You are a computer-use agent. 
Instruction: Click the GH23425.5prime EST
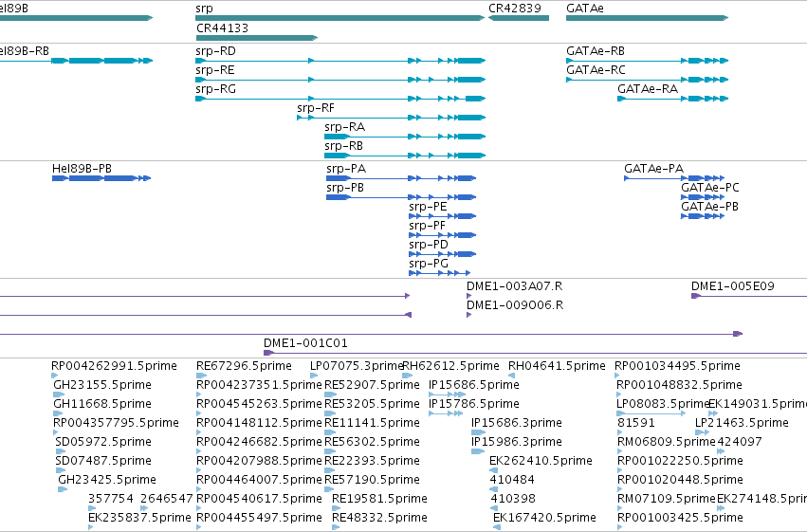pyautogui.click(x=63, y=489)
